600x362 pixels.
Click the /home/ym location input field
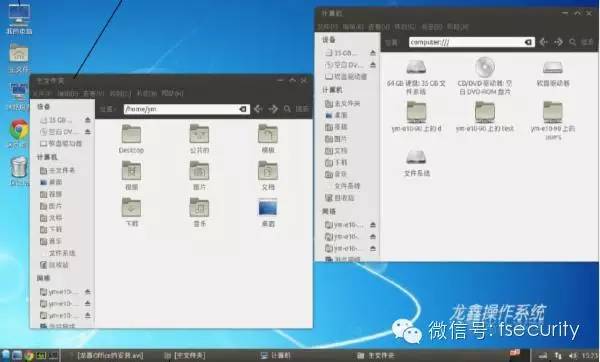coord(187,109)
